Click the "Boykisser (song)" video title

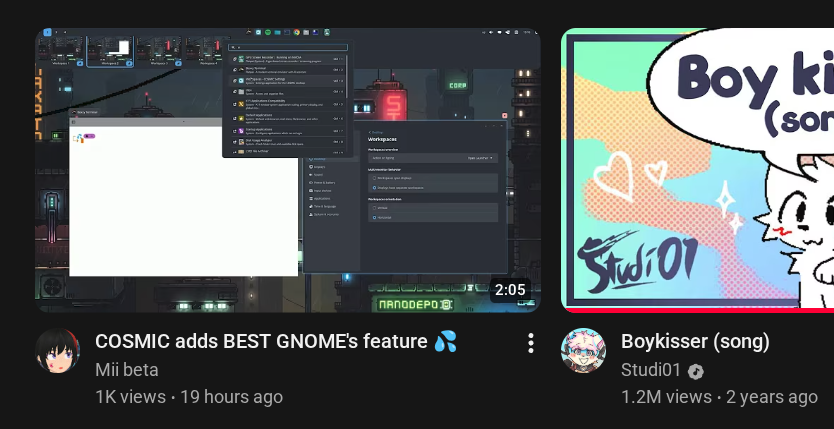click(695, 341)
